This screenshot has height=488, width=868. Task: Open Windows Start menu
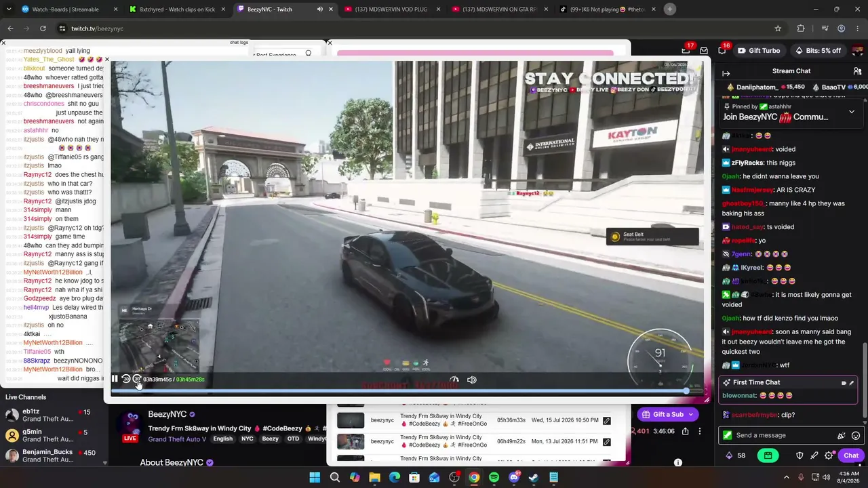point(315,478)
